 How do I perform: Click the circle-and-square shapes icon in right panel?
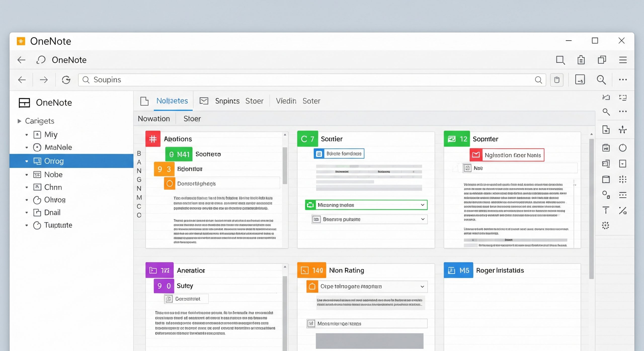pyautogui.click(x=606, y=195)
